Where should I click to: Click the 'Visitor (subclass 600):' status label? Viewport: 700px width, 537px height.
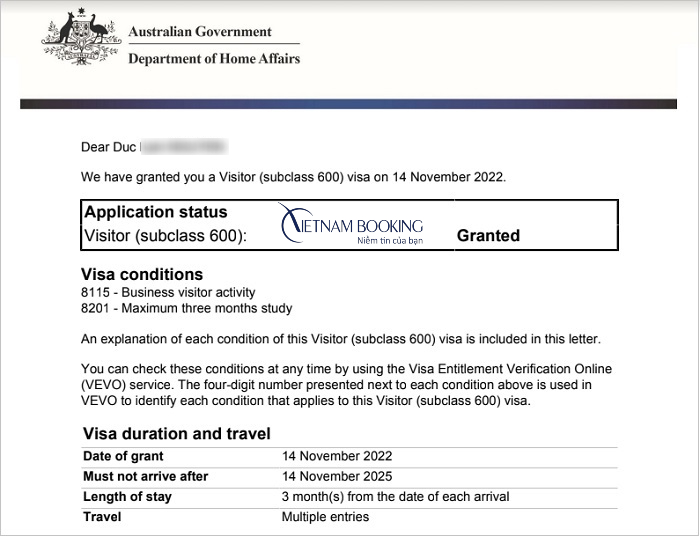[x=165, y=236]
